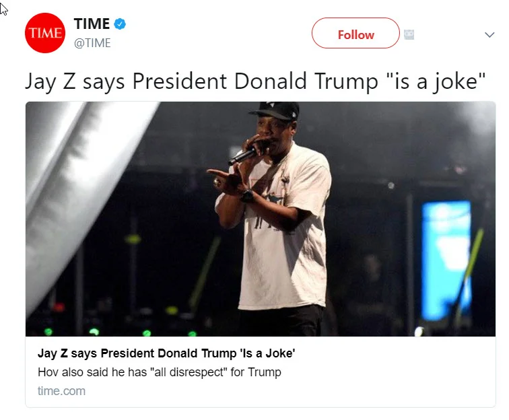This screenshot has height=420, width=509.
Task: Open the @TIME handle link
Action: tap(92, 43)
